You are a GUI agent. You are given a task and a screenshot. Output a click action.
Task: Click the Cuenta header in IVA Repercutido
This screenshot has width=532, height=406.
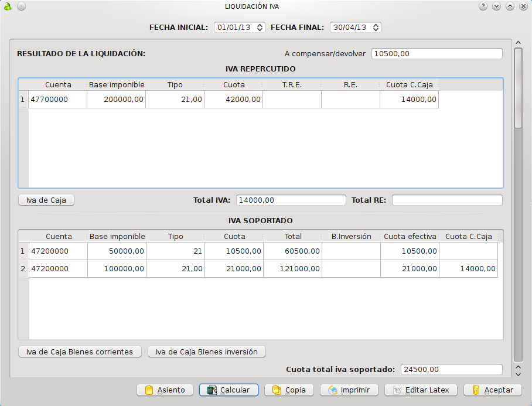pyautogui.click(x=58, y=85)
